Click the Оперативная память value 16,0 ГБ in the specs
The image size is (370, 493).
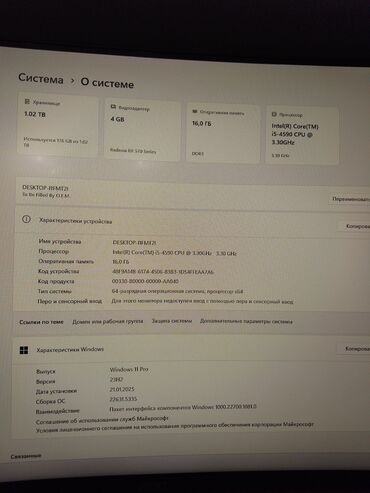click(121, 262)
